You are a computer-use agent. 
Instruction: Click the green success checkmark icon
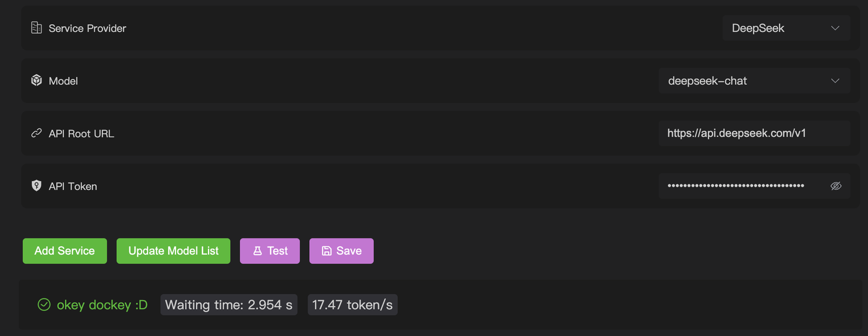(44, 305)
